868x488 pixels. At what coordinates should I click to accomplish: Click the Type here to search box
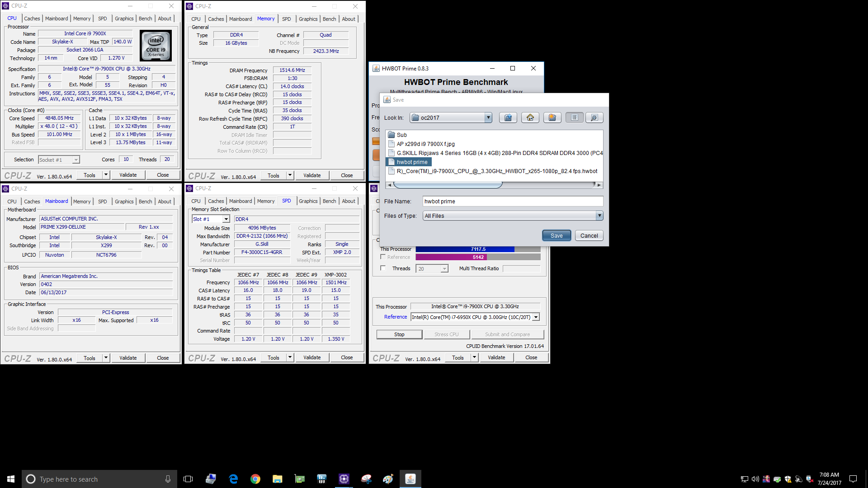tap(99, 479)
